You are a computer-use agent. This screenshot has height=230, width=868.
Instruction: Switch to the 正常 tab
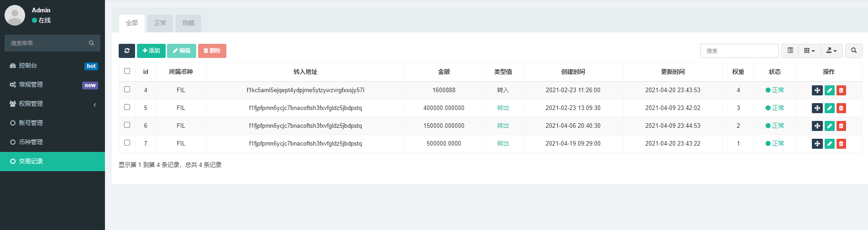point(160,23)
